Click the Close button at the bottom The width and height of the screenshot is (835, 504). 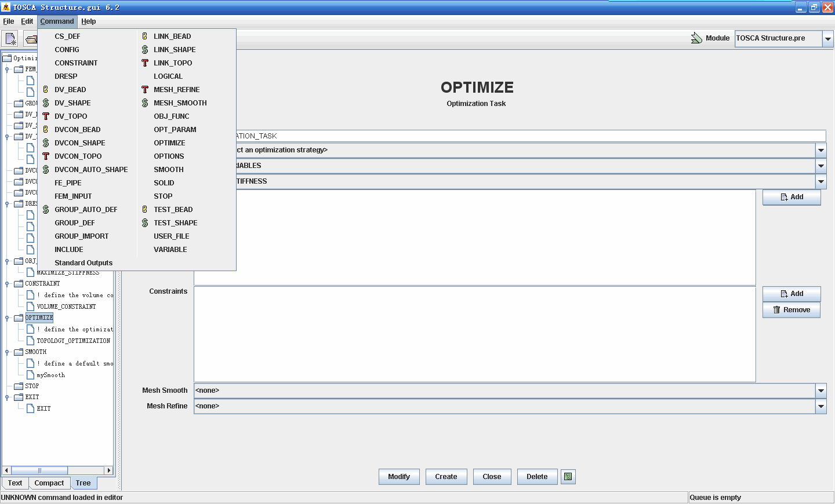pos(492,477)
